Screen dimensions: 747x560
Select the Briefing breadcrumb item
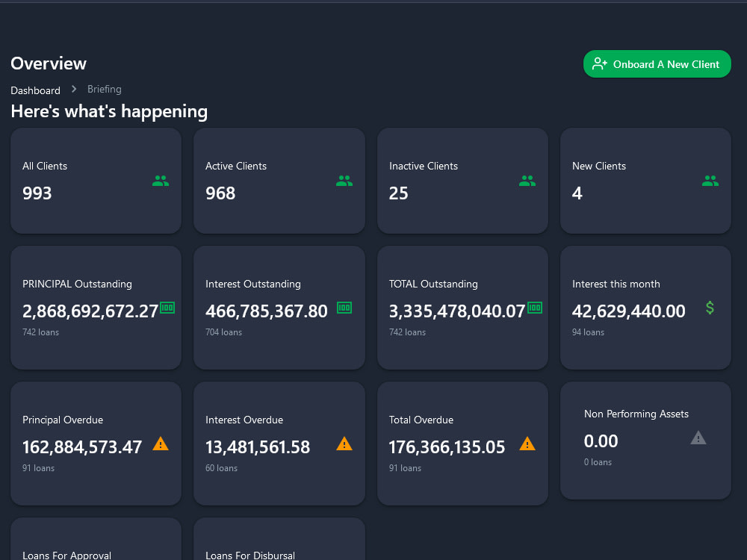(x=104, y=89)
